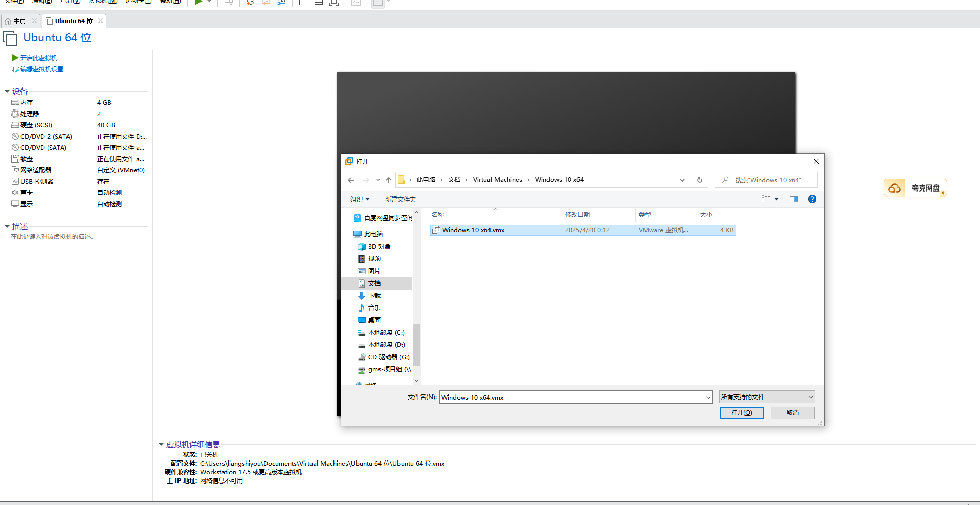Viewport: 980px width, 505px height.
Task: Click 新建文件夹 to create a folder
Action: coord(400,200)
